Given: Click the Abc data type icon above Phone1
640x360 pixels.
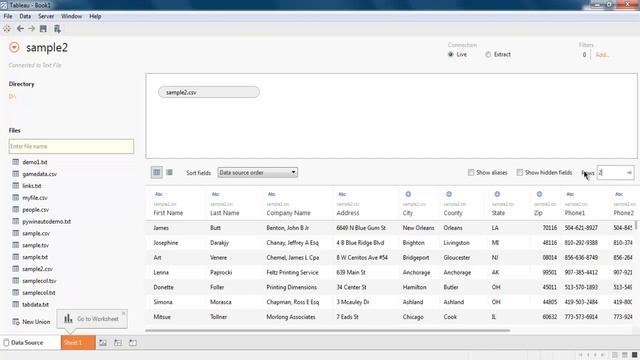Looking at the screenshot, I should point(570,194).
